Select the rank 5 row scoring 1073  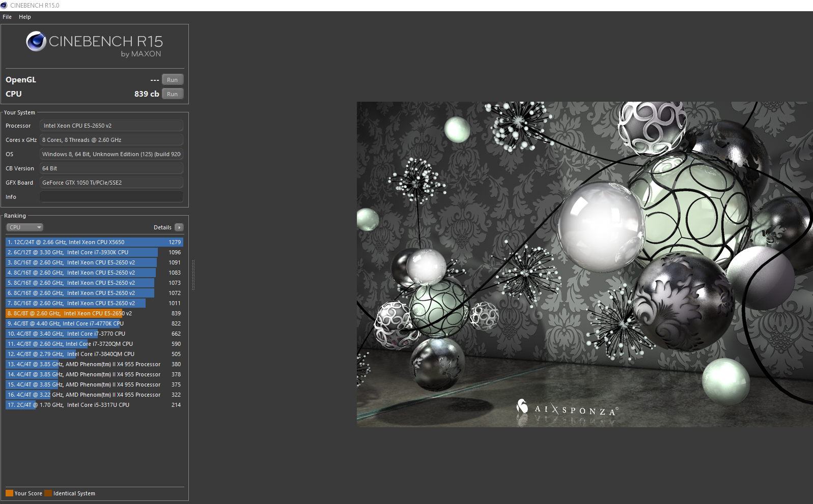tap(94, 283)
